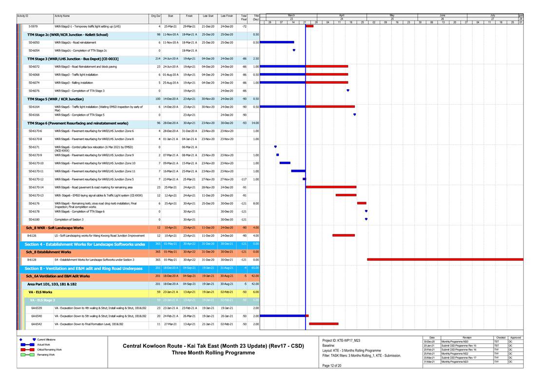The width and height of the screenshot is (555, 392).
Task: Click the April month header in timescale
Action: (x=342, y=15)
